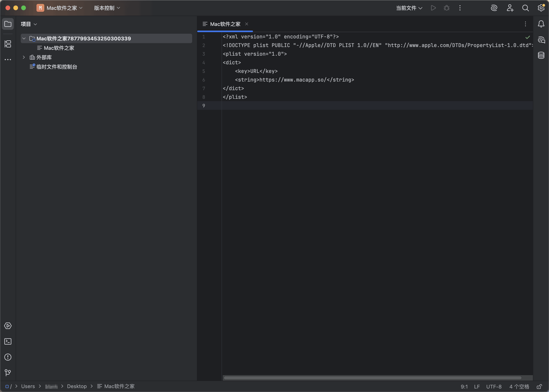Click the editor horizontal scrollbar
Image resolution: width=549 pixels, height=392 pixels.
372,378
